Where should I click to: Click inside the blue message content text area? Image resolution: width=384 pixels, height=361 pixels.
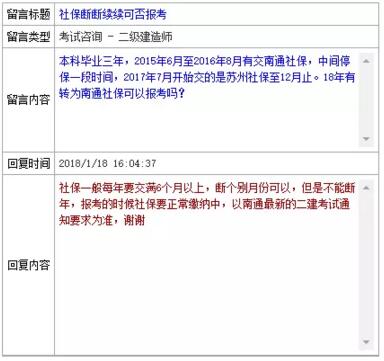point(208,100)
